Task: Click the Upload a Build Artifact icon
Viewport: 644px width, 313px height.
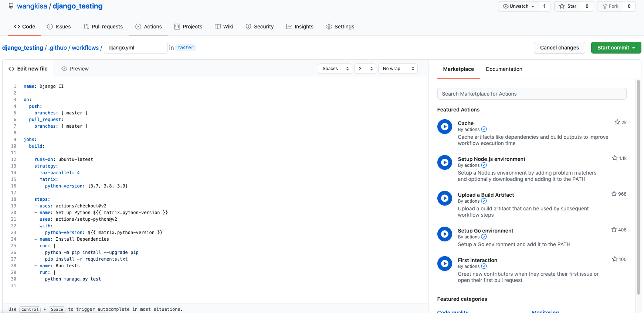Action: pyautogui.click(x=444, y=198)
